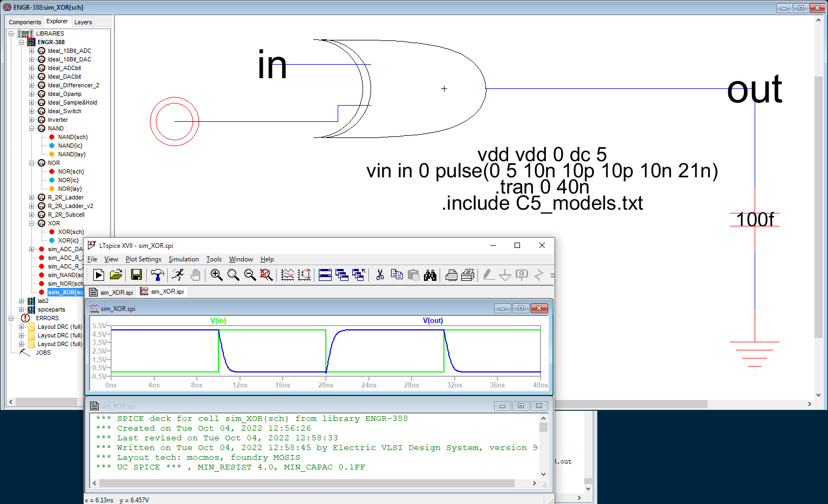Select XOR{sch} in the explorer tree
This screenshot has width=828, height=504.
[71, 232]
